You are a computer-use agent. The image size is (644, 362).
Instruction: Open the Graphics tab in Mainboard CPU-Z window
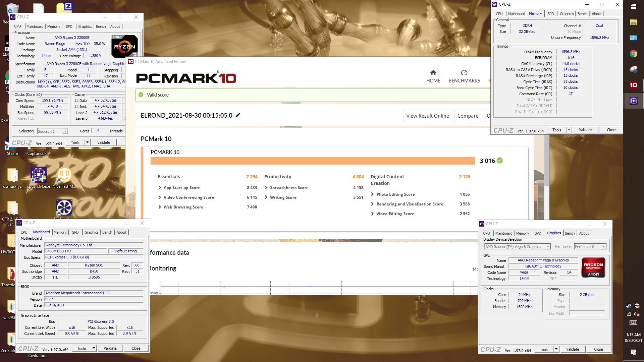[x=91, y=232]
